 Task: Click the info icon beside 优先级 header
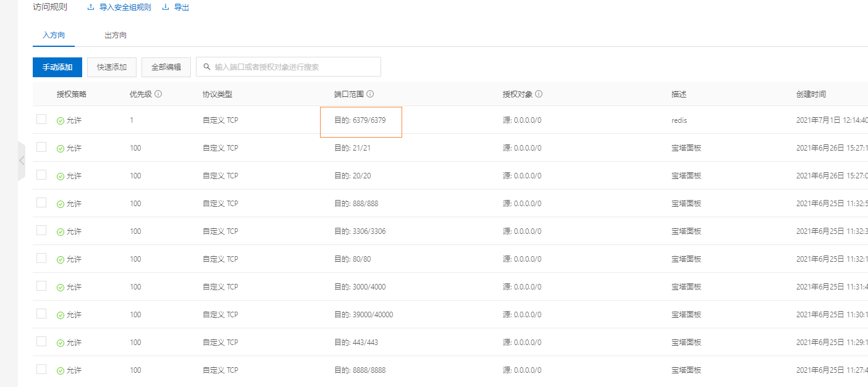(158, 94)
